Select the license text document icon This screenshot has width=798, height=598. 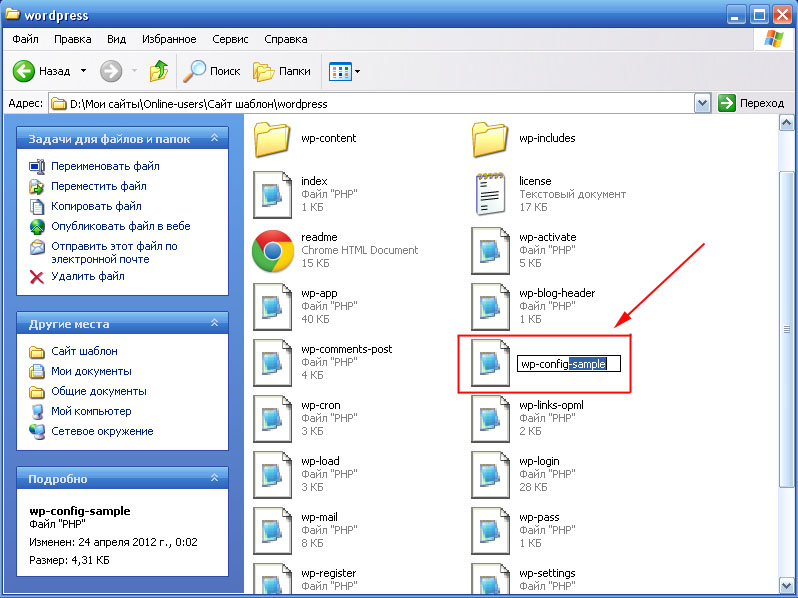[x=490, y=194]
